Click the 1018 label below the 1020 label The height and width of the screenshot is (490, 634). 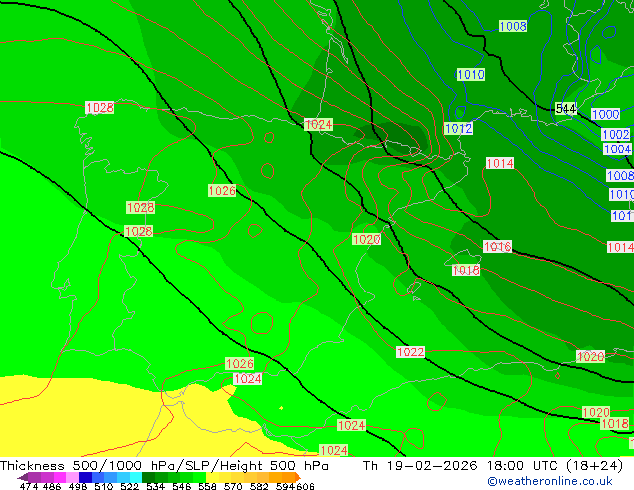click(615, 424)
